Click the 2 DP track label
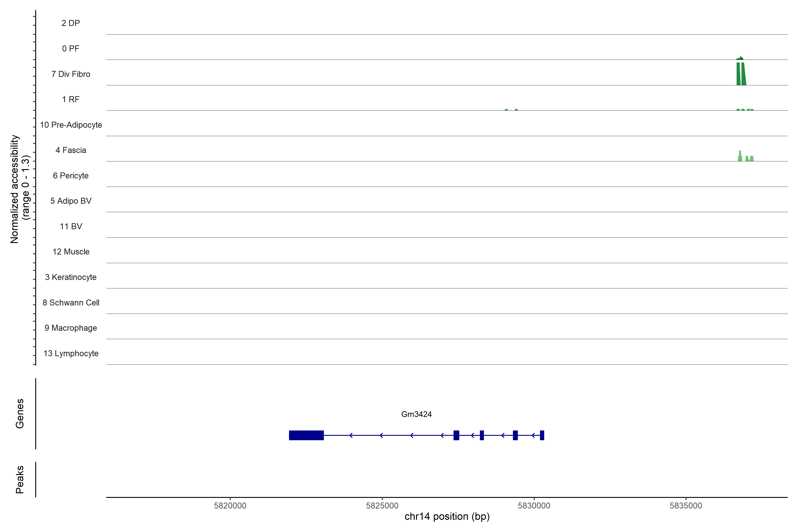 pos(70,23)
